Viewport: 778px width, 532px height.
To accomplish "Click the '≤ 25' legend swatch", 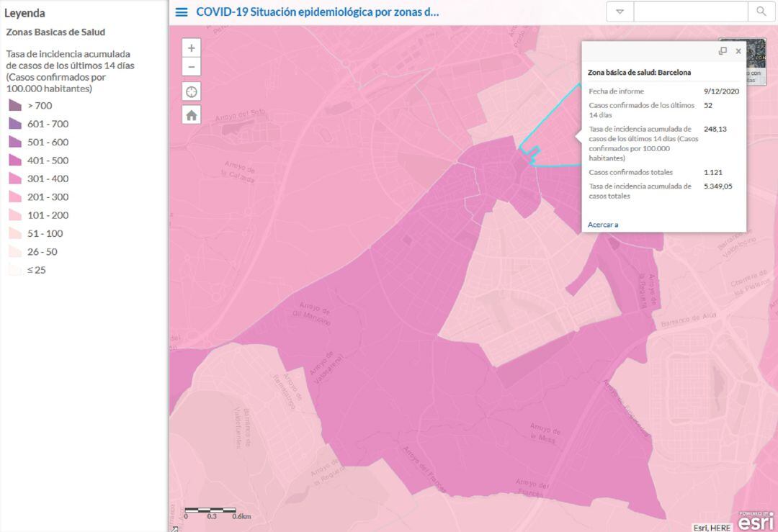I will click(x=14, y=270).
